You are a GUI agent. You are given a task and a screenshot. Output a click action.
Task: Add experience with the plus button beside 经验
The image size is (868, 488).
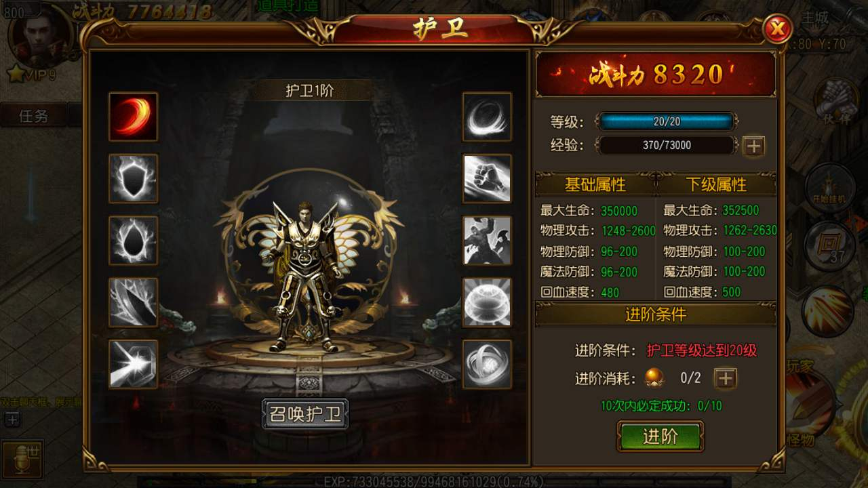[x=754, y=146]
